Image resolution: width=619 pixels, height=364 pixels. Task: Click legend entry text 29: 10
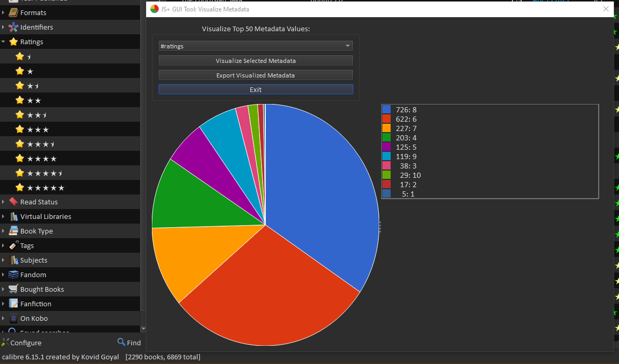410,175
